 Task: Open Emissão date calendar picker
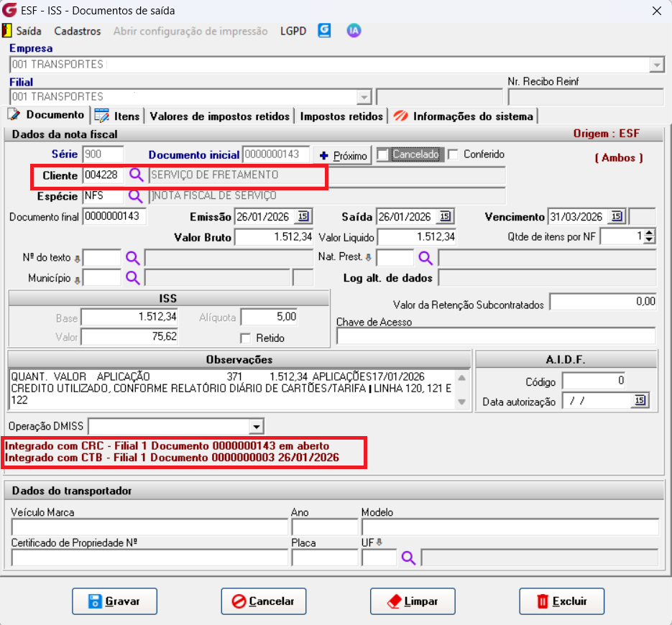(x=303, y=216)
